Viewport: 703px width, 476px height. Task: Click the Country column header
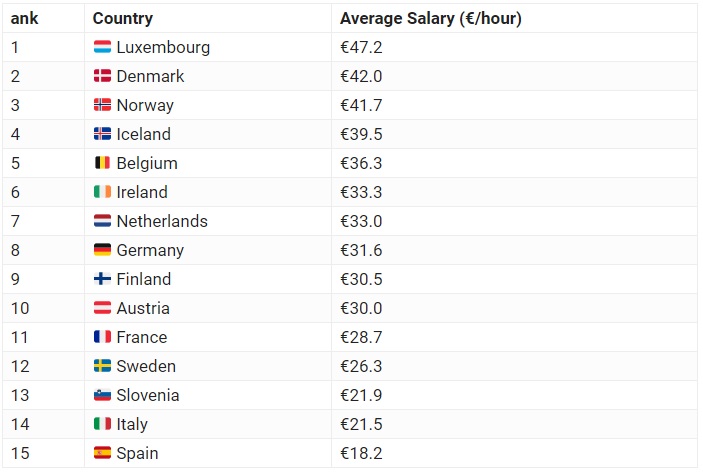coord(123,19)
